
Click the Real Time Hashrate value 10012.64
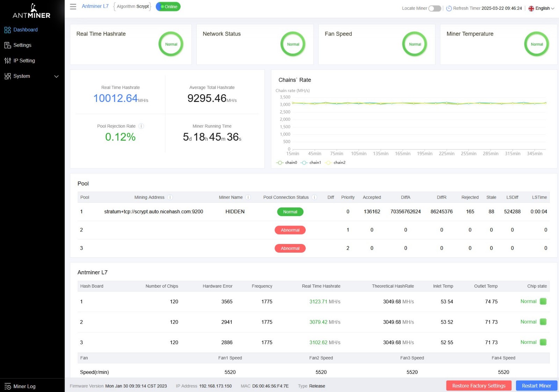116,98
